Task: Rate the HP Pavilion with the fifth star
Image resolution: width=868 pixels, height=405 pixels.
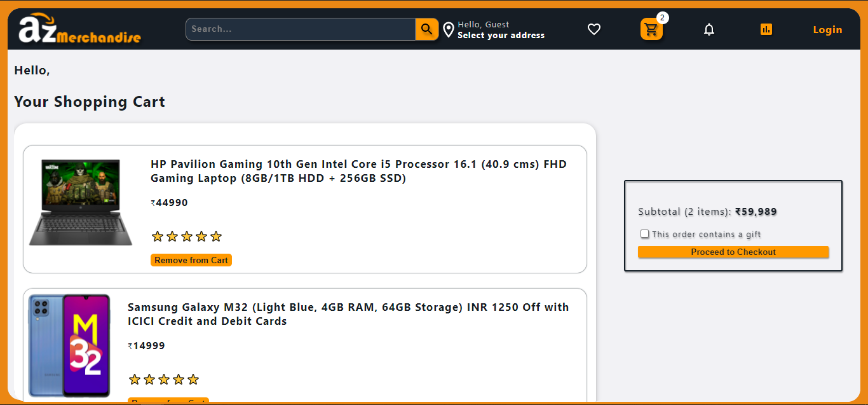Action: click(216, 236)
